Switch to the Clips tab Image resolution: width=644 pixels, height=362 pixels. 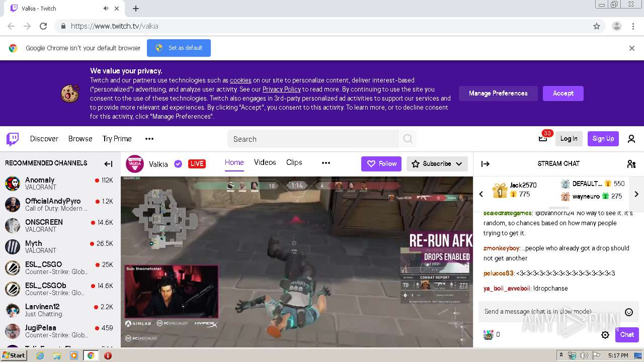[294, 162]
